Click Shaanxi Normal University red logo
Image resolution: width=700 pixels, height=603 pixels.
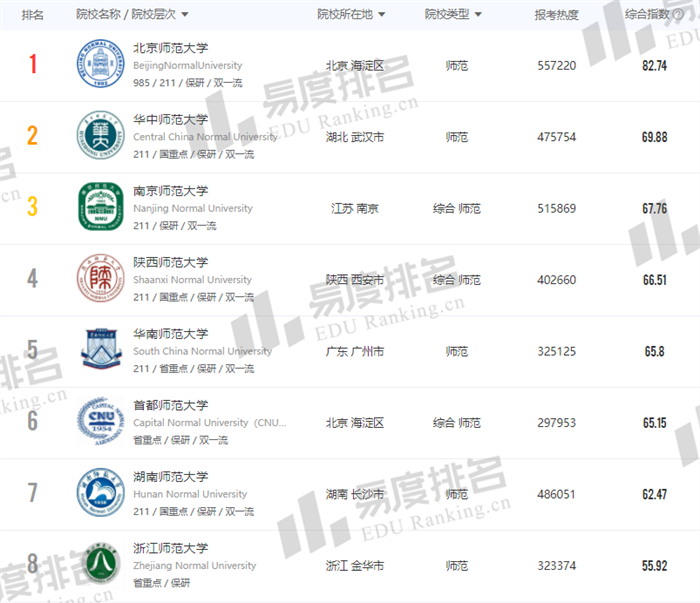click(x=100, y=278)
